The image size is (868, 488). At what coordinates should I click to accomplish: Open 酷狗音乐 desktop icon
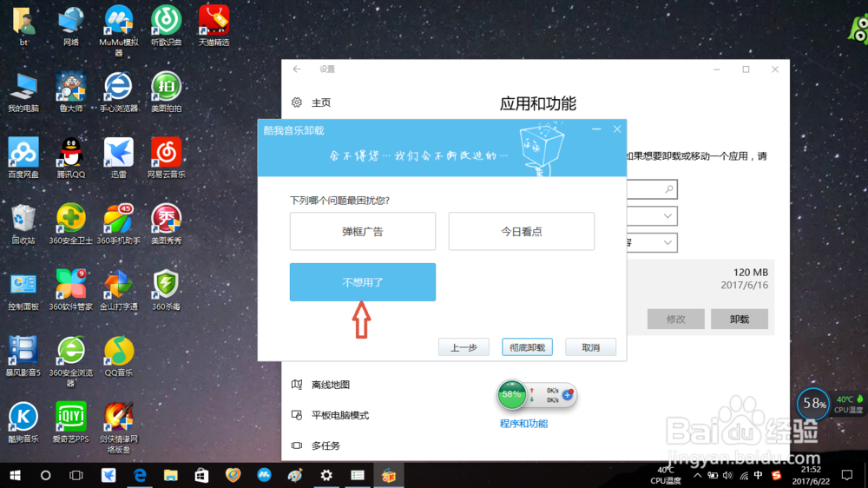23,422
